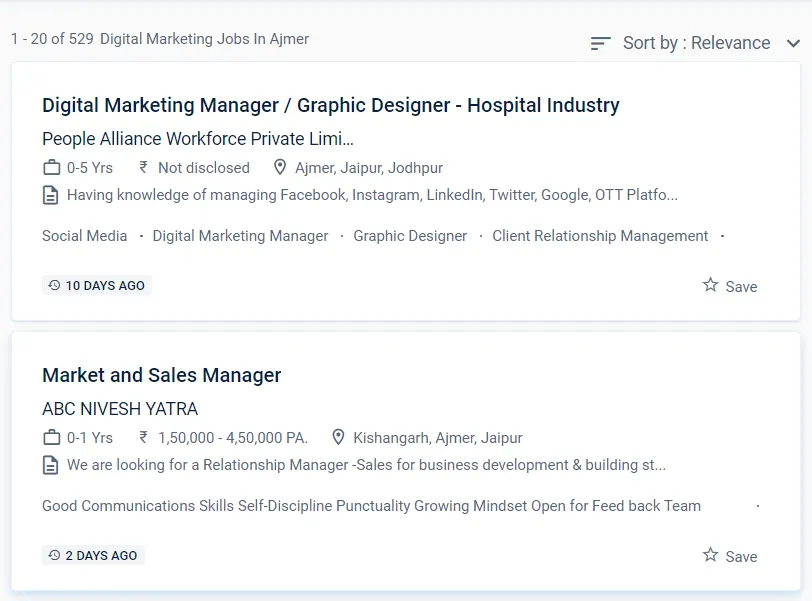Open People Alliance Workforce company link
Viewport: 812px width, 601px height.
click(198, 138)
